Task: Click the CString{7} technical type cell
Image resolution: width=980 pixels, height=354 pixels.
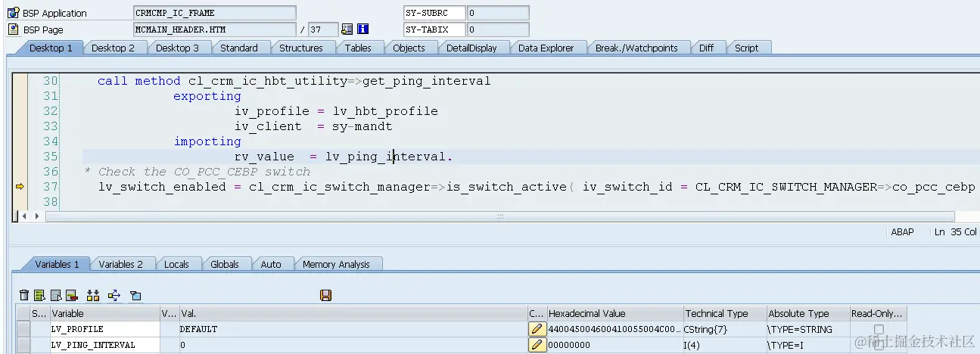Action: coord(724,329)
